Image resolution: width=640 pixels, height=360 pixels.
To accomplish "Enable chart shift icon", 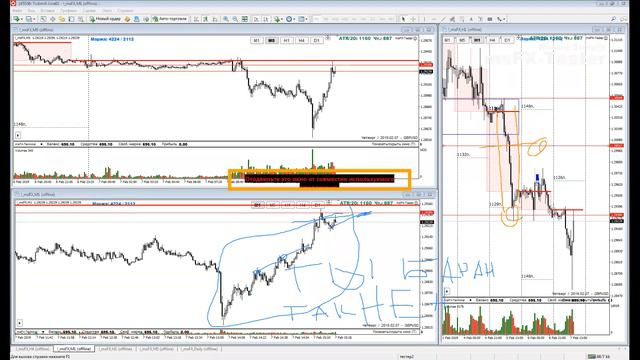I will [266, 19].
